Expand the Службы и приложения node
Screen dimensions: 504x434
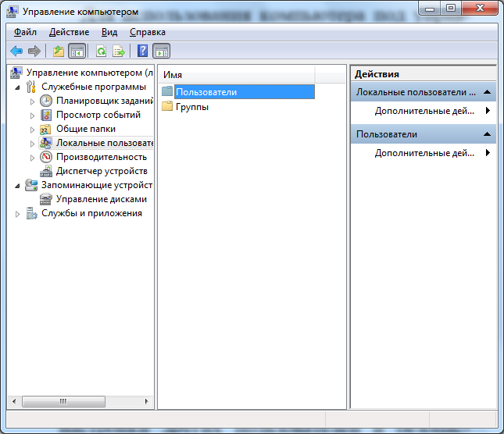click(17, 214)
